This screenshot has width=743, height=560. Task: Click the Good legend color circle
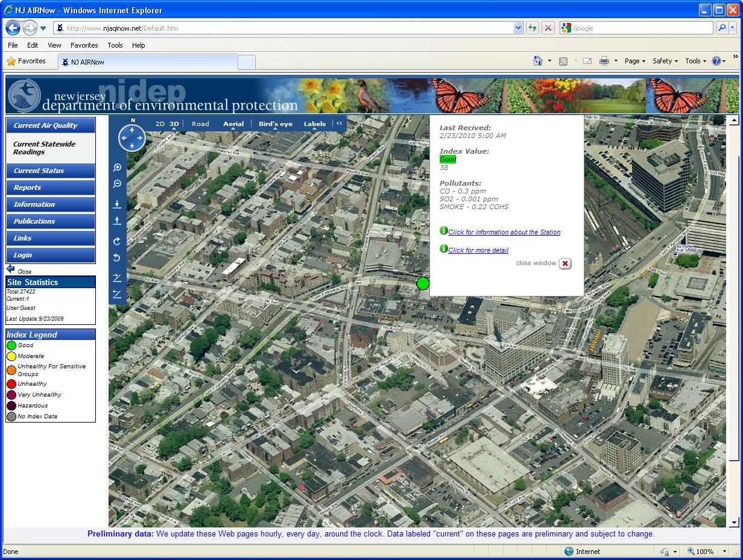click(x=10, y=345)
